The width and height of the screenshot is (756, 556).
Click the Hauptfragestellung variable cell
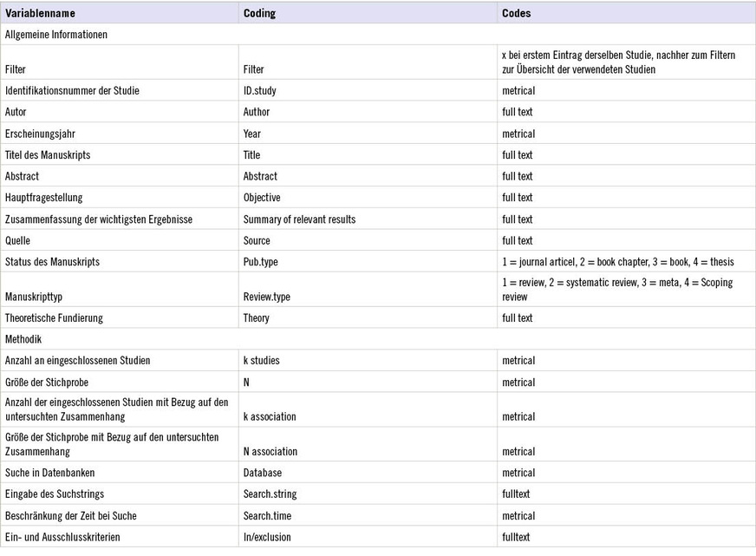click(43, 198)
